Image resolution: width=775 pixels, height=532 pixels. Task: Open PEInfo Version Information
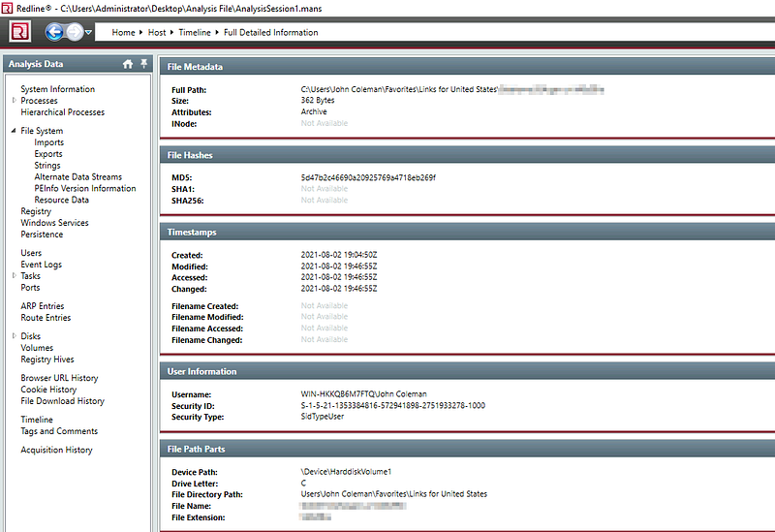[x=84, y=188]
